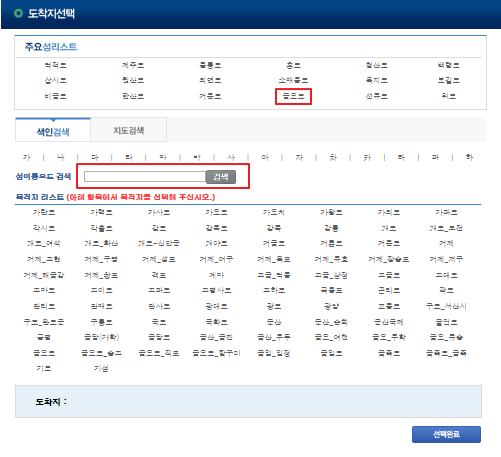Choose 삽시도 from the main island list
This screenshot has width=501, height=457.
(55, 80)
